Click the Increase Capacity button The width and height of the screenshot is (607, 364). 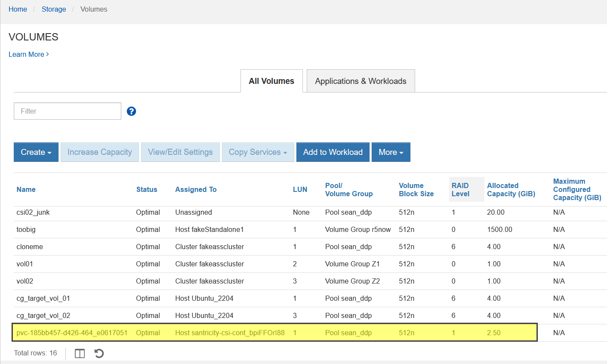(100, 152)
